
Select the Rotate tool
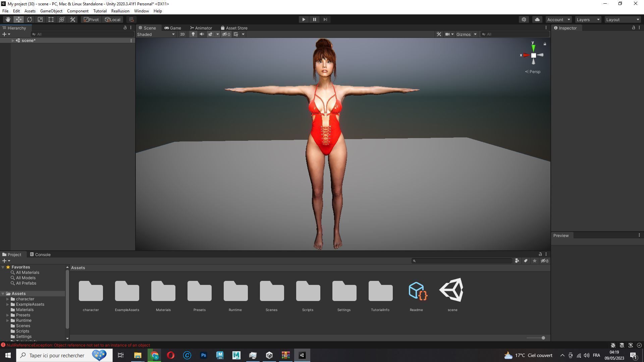30,19
